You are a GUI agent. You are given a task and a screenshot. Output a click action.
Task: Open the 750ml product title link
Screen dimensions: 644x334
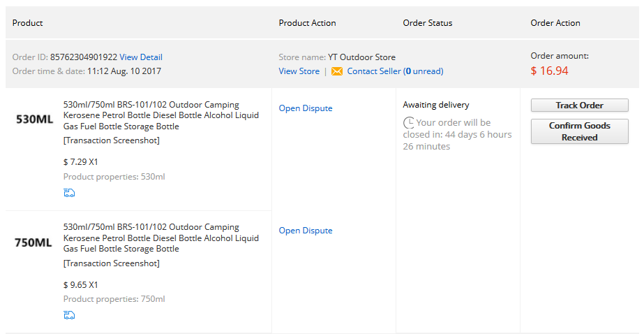tap(160, 238)
